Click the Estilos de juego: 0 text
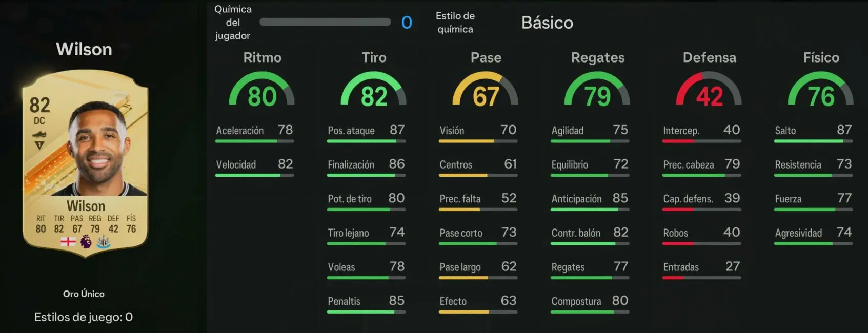 point(84,317)
